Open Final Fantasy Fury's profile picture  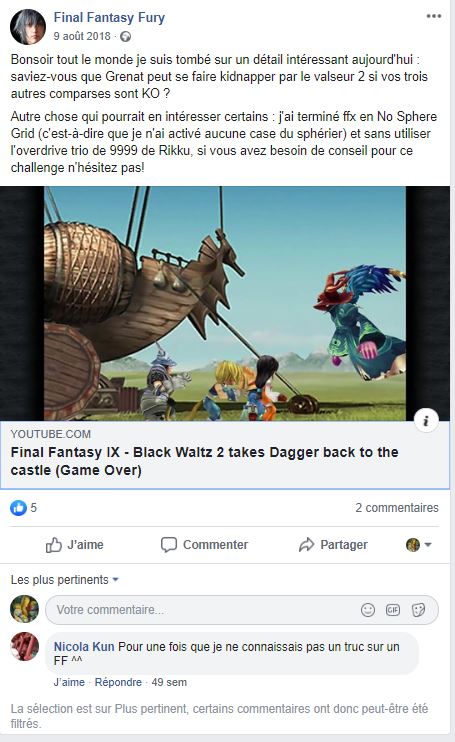tap(28, 27)
